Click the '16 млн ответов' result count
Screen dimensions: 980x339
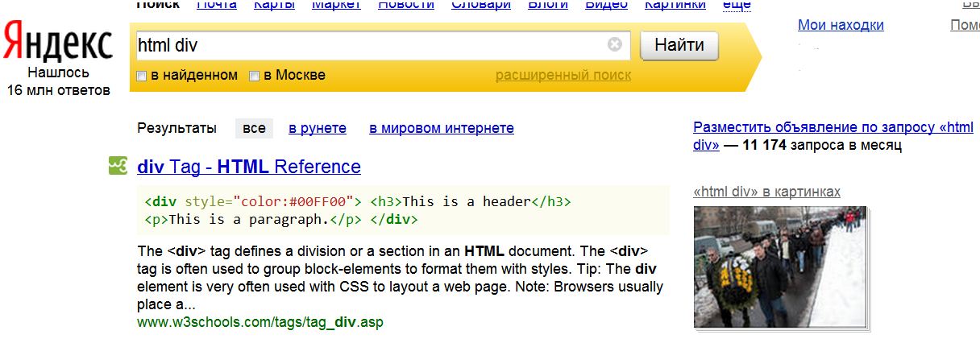tap(58, 90)
